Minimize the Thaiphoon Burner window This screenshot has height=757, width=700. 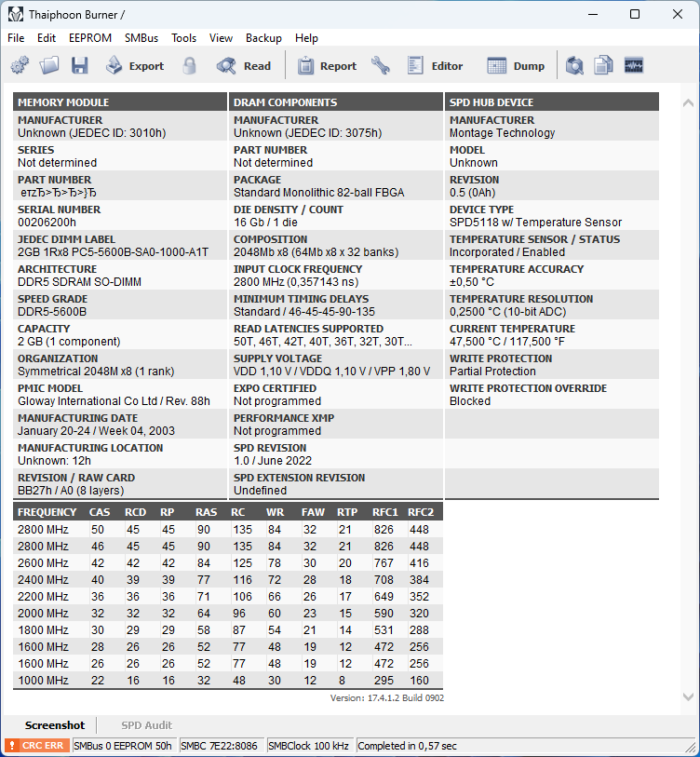pyautogui.click(x=593, y=15)
